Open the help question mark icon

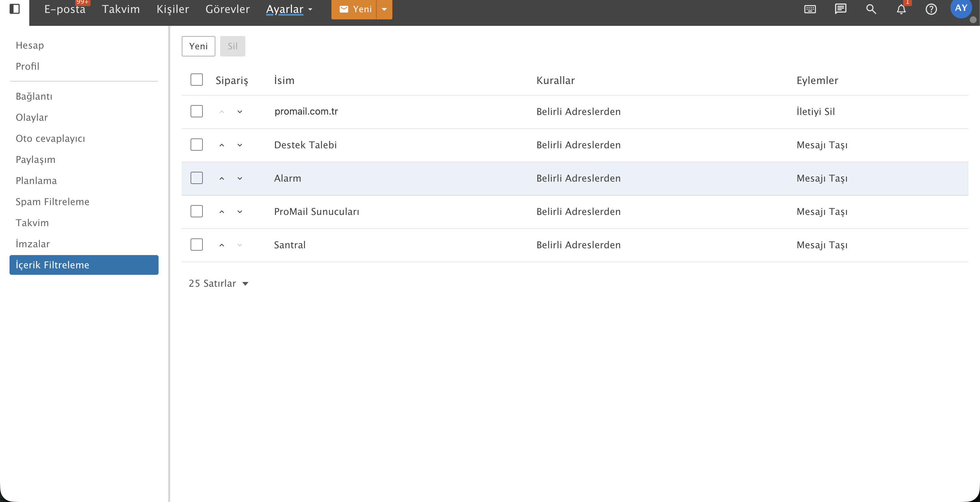(x=931, y=9)
